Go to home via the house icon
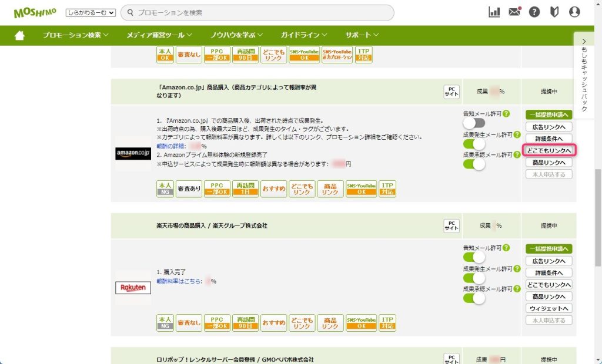 tap(19, 35)
